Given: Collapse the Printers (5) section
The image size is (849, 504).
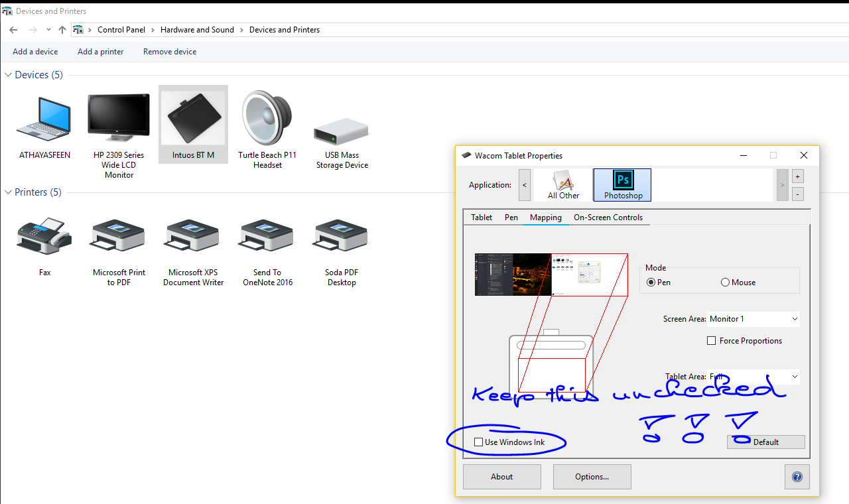Looking at the screenshot, I should (x=8, y=192).
